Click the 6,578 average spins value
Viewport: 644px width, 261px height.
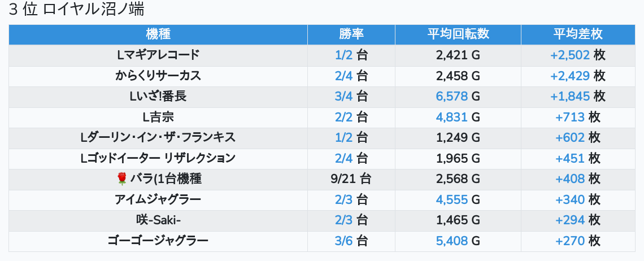(x=452, y=97)
